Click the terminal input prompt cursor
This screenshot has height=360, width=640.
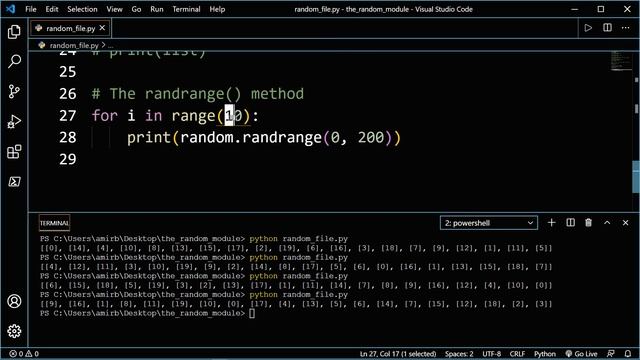(252, 313)
